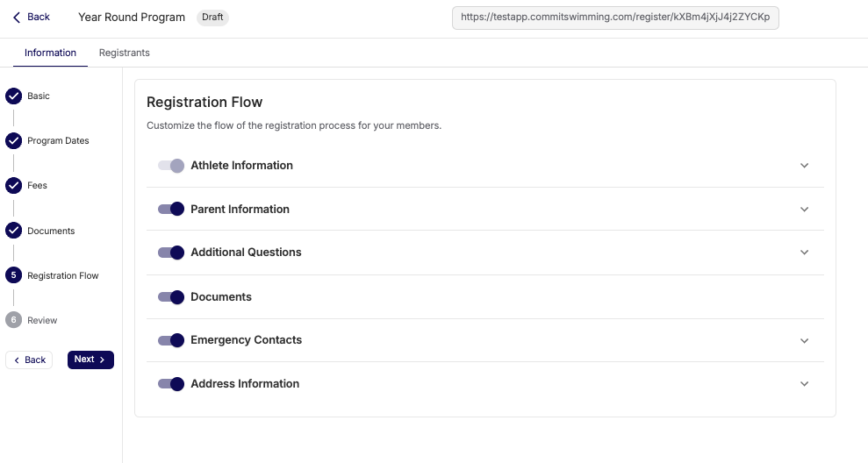Toggle the Athlete Information switch
This screenshot has width=868, height=463.
[x=171, y=166]
